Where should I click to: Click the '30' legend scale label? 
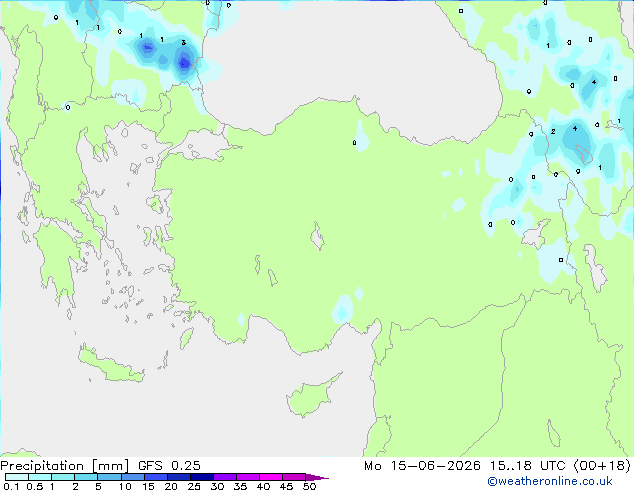click(217, 486)
